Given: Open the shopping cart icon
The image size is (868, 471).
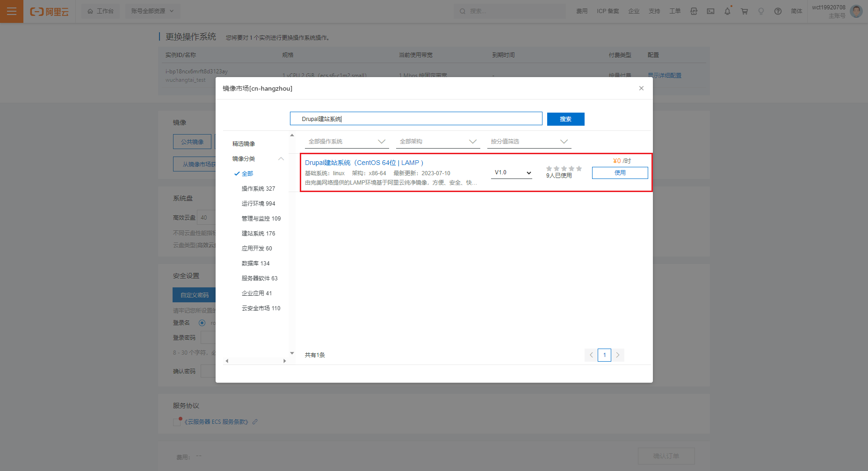Looking at the screenshot, I should 744,11.
